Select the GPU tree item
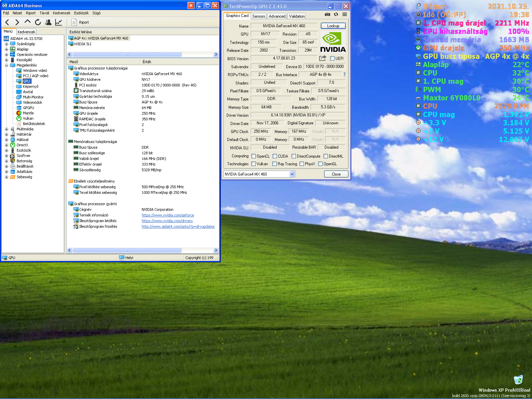Image resolution: width=532 pixels, height=399 pixels. pyautogui.click(x=27, y=81)
